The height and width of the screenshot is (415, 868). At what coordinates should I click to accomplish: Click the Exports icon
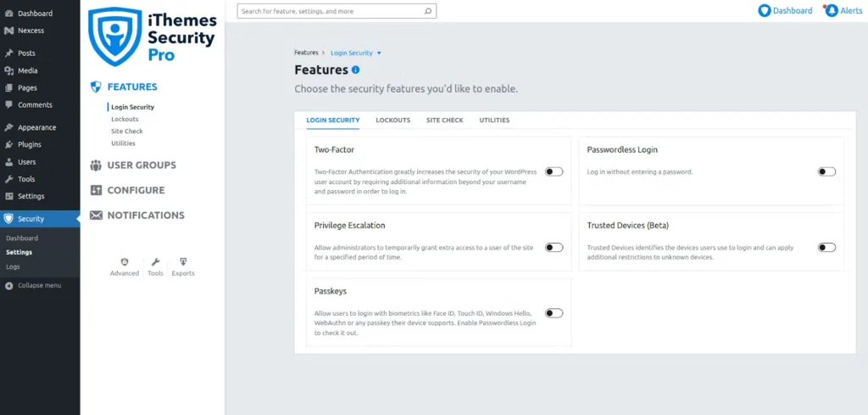coord(183,262)
